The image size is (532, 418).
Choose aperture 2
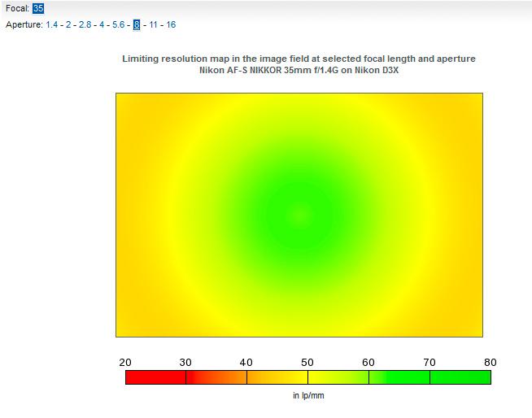tap(68, 24)
